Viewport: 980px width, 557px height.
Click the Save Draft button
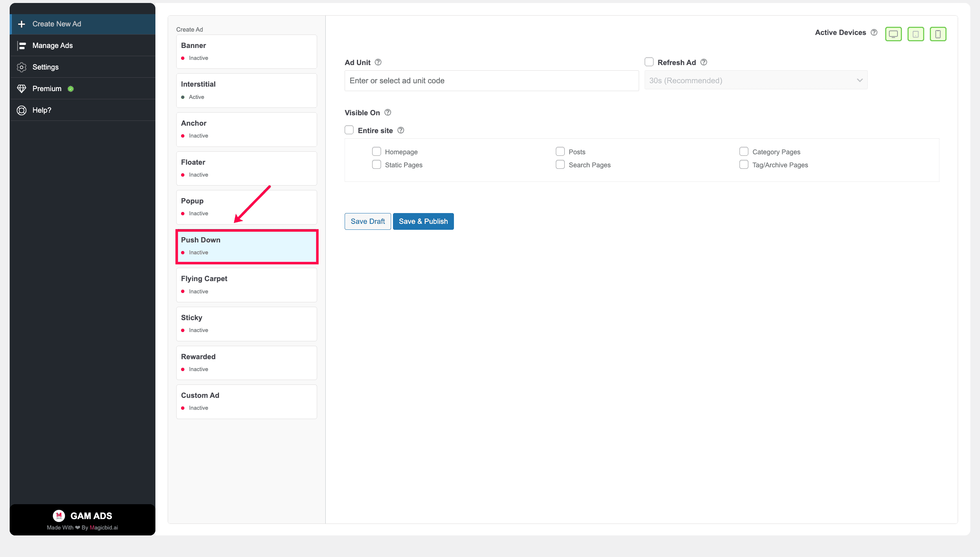[x=368, y=222]
